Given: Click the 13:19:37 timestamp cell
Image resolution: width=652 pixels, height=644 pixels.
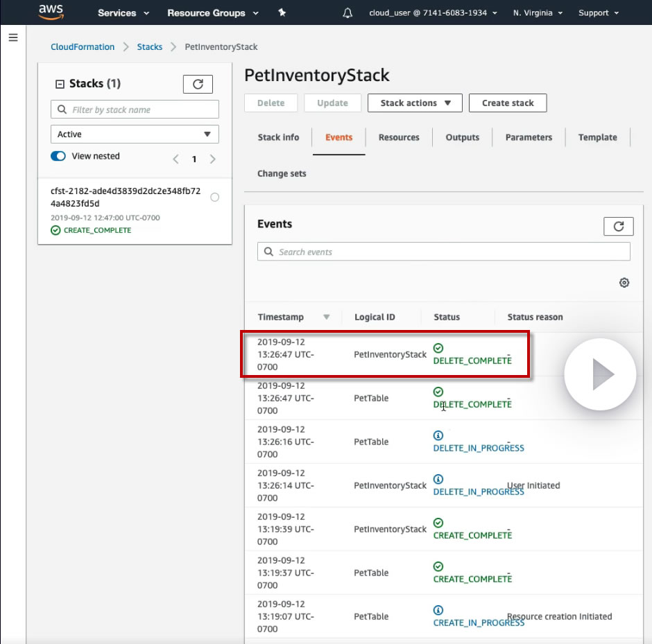Looking at the screenshot, I should 286,573.
